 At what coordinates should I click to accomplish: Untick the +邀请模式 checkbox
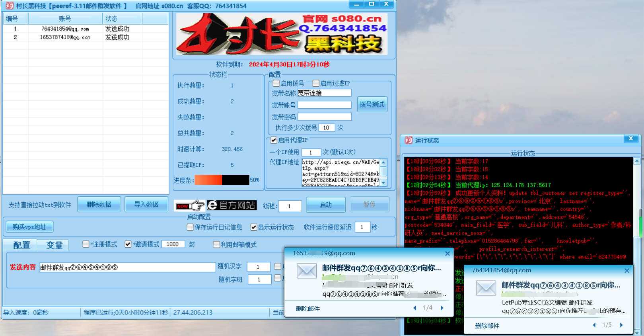[128, 244]
